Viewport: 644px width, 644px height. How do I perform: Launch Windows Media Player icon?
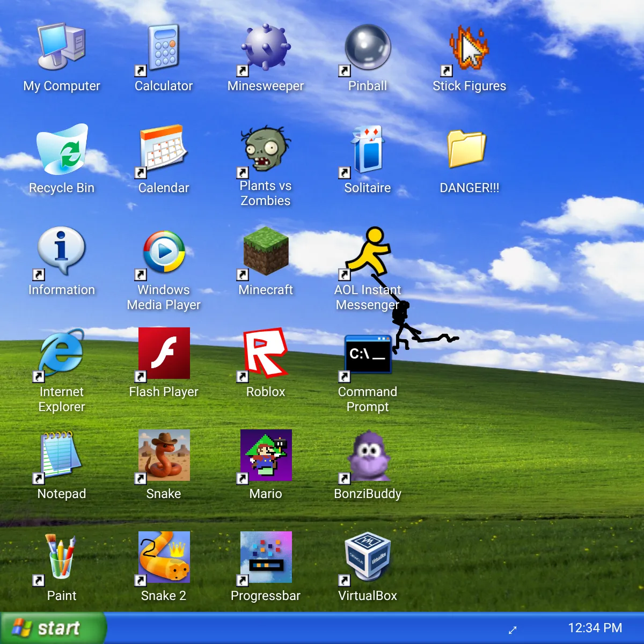(x=164, y=251)
